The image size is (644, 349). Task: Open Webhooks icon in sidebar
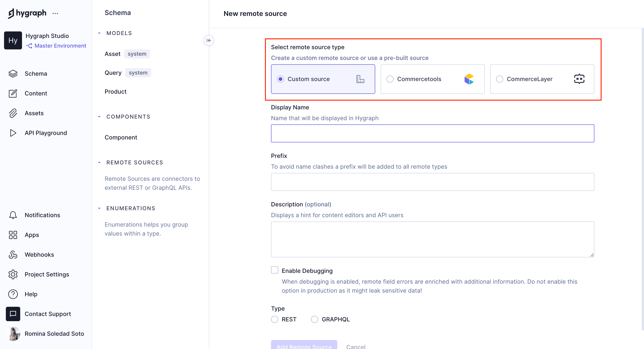pyautogui.click(x=13, y=254)
